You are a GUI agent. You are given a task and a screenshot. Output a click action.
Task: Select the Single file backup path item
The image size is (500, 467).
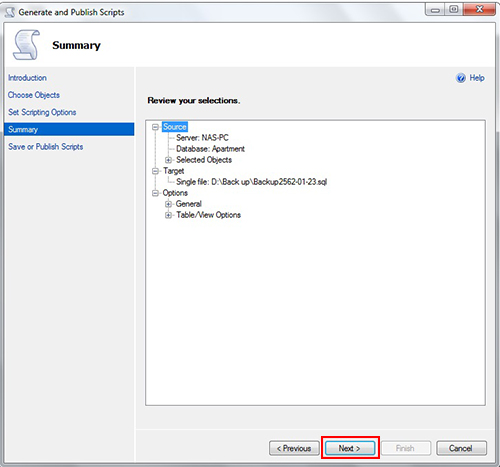[x=251, y=182]
